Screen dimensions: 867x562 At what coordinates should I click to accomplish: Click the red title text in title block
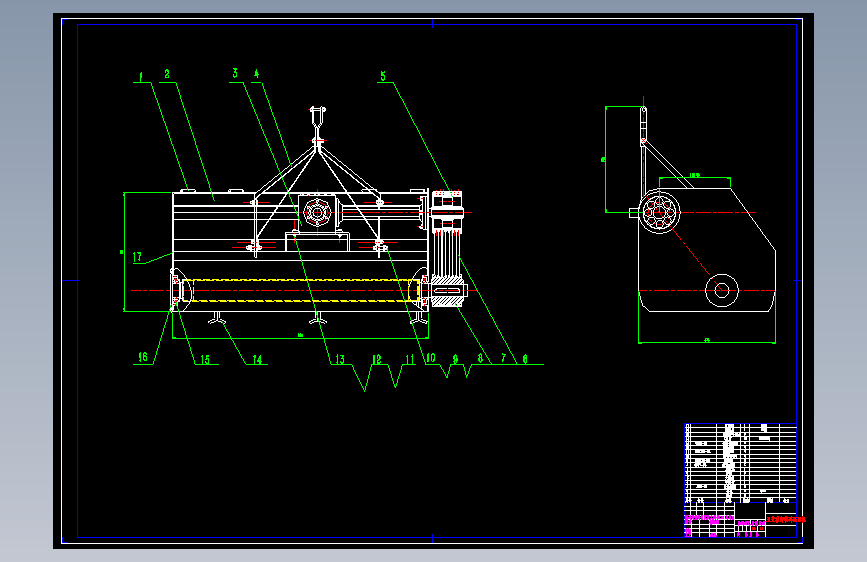786,519
